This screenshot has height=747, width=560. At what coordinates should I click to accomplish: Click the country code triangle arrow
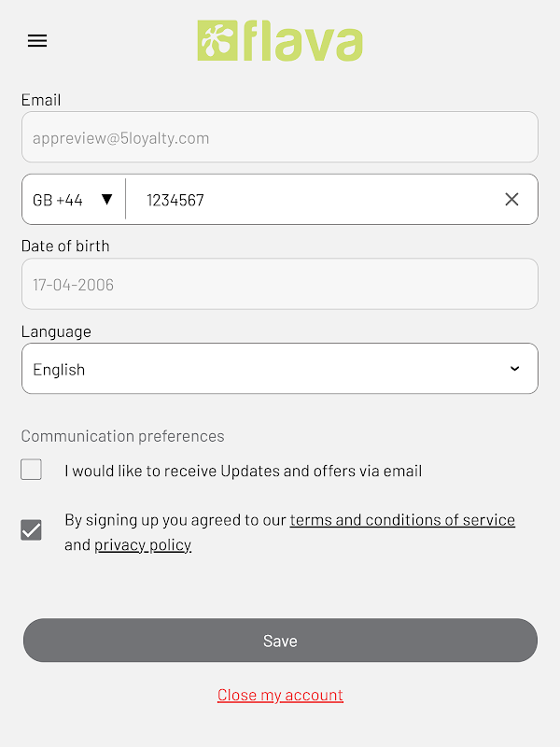(x=106, y=199)
